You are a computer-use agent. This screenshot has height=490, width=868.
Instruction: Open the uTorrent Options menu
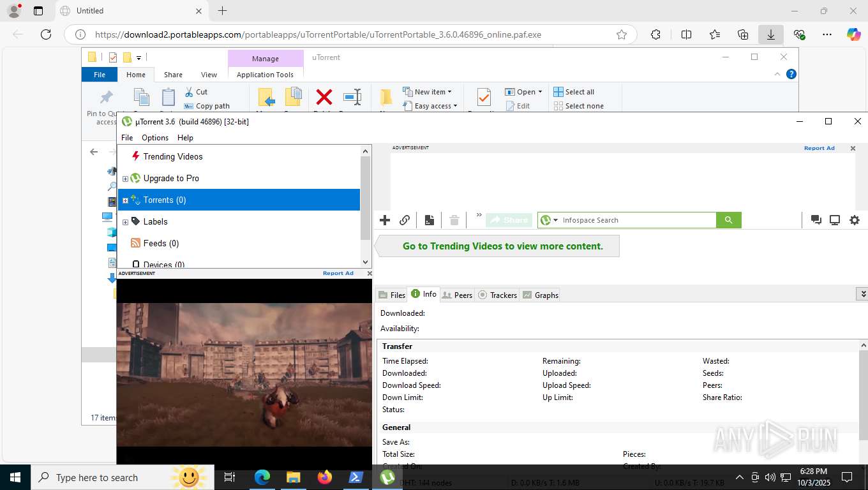coord(155,138)
